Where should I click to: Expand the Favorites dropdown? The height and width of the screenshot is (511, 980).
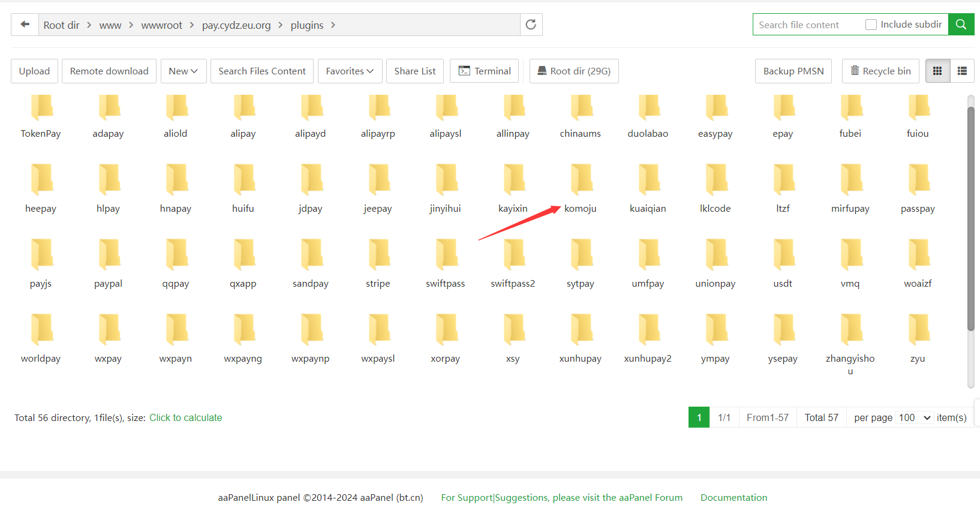point(350,71)
